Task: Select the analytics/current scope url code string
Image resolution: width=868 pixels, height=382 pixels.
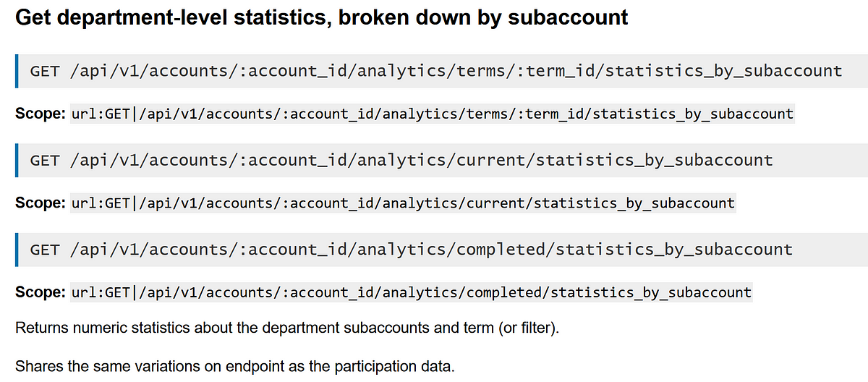Action: click(x=403, y=203)
